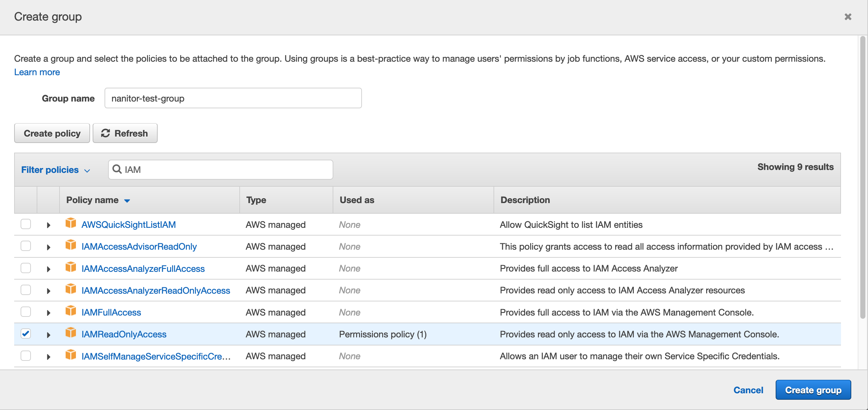The image size is (868, 410).
Task: Close the Create group dialog with X
Action: 848,17
